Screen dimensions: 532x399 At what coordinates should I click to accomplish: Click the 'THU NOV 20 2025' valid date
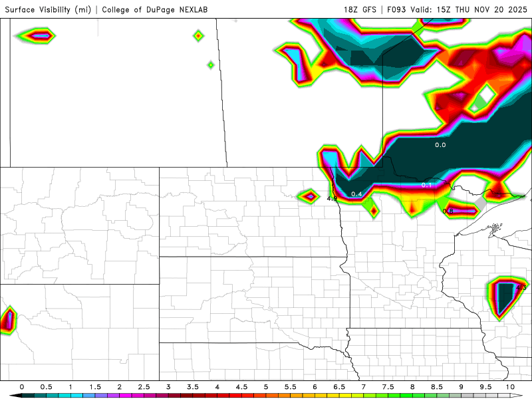pyautogui.click(x=491, y=9)
